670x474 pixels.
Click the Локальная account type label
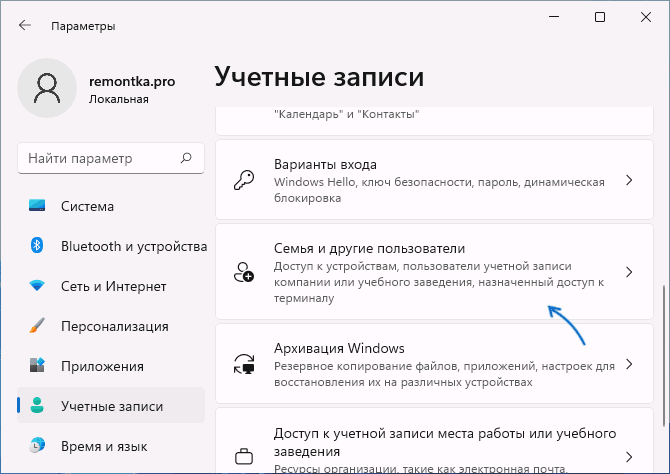pos(119,99)
